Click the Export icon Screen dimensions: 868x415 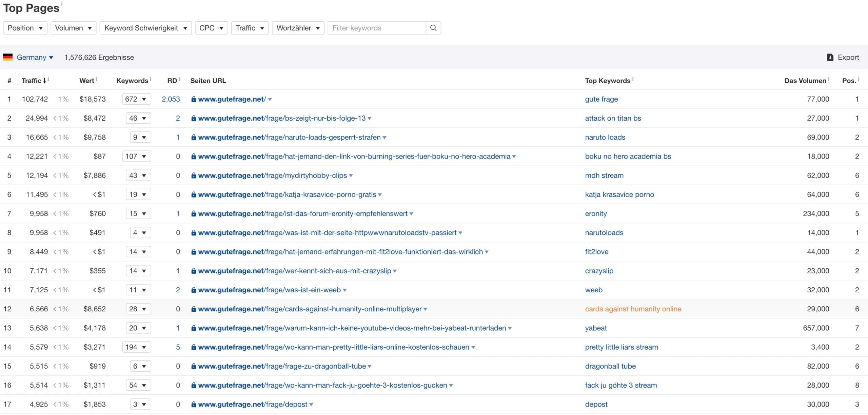830,57
